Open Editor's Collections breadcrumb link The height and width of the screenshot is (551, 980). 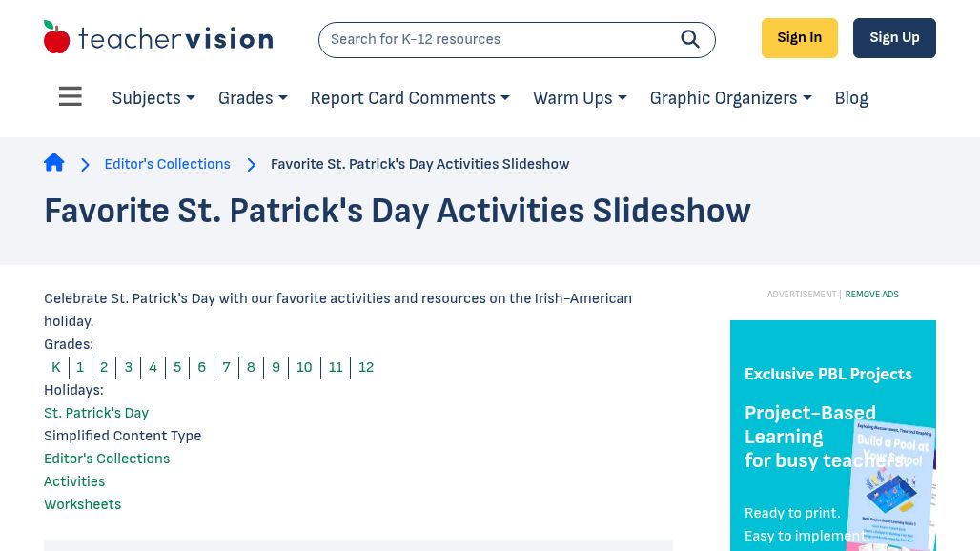point(168,164)
